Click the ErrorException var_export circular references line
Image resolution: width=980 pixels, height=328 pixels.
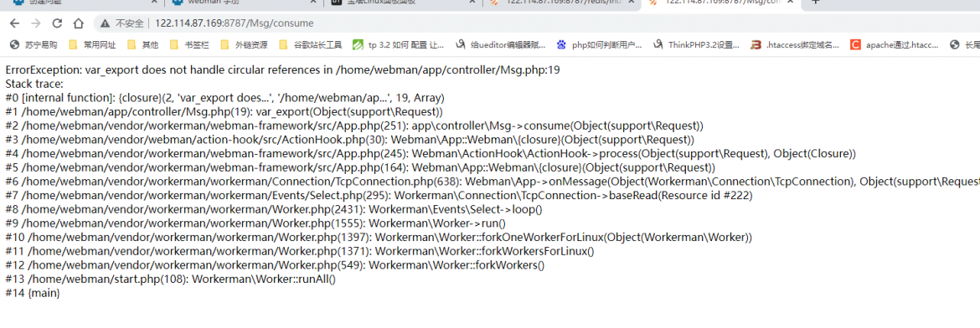[x=282, y=70]
